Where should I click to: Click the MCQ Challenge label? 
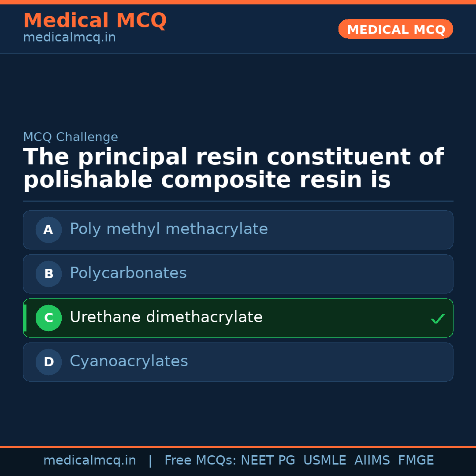pos(71,137)
